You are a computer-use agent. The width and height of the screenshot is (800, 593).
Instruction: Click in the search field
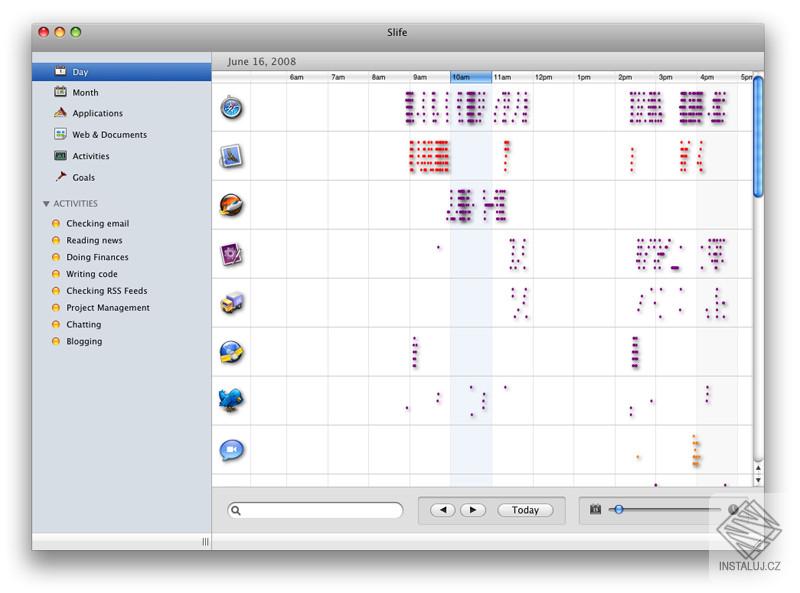[x=315, y=510]
